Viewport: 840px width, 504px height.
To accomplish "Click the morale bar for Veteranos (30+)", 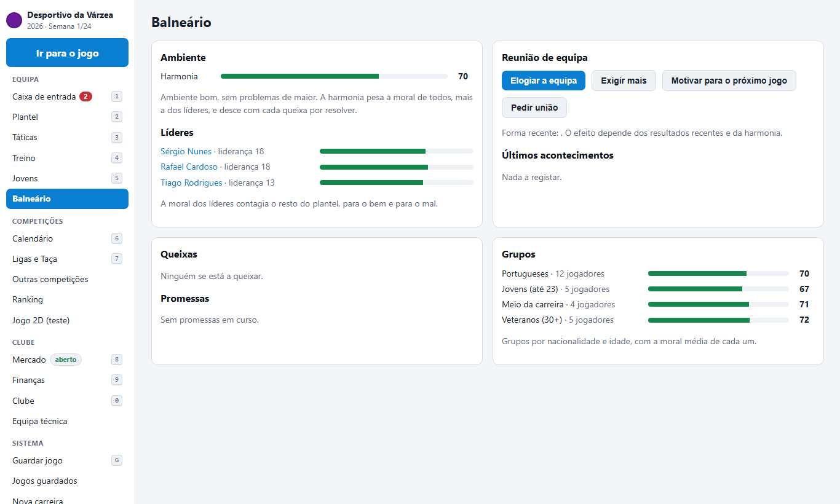I will click(718, 320).
